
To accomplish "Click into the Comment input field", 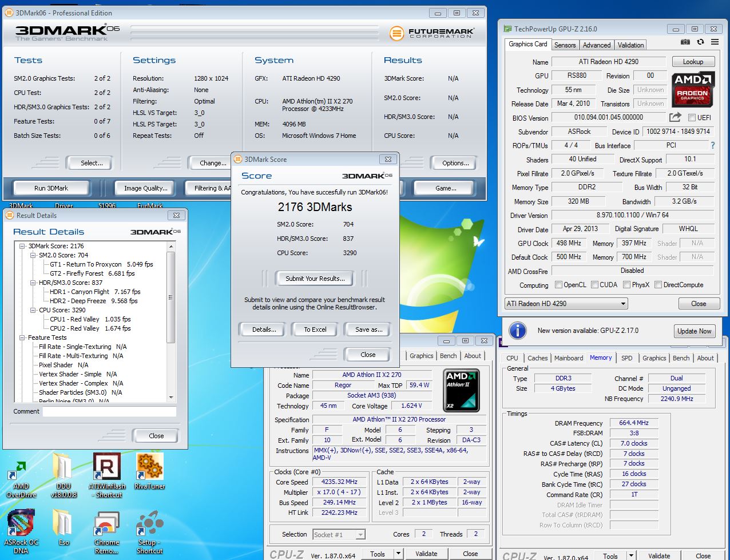I will click(109, 412).
